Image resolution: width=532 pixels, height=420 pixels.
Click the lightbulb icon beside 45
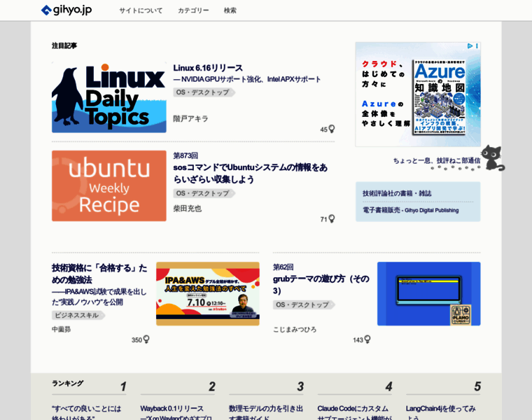[x=332, y=129]
